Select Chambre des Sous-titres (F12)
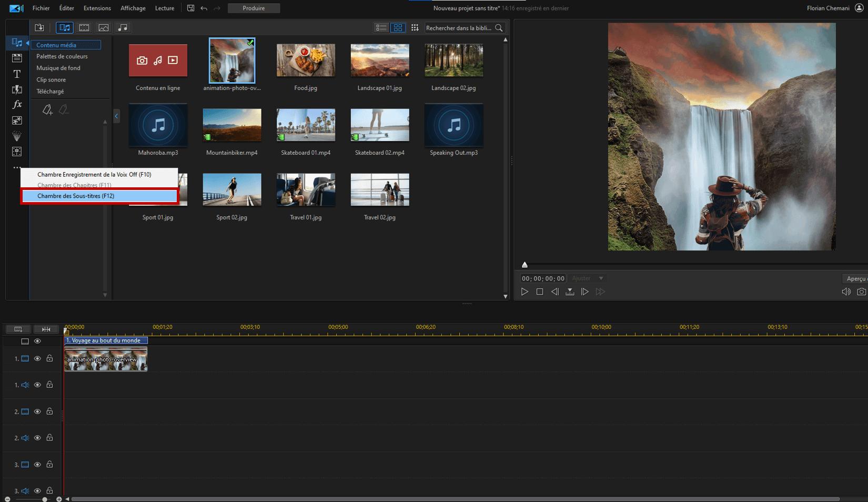Viewport: 868px width, 502px height. (99, 196)
